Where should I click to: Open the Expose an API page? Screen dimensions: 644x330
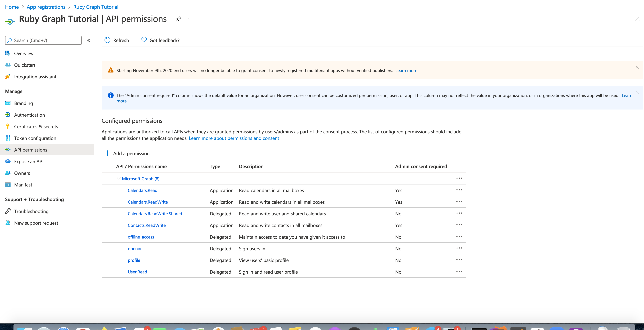pyautogui.click(x=28, y=161)
